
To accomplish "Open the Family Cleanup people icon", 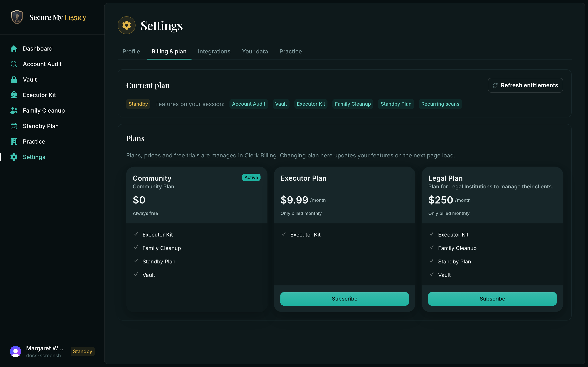I will 14,111.
